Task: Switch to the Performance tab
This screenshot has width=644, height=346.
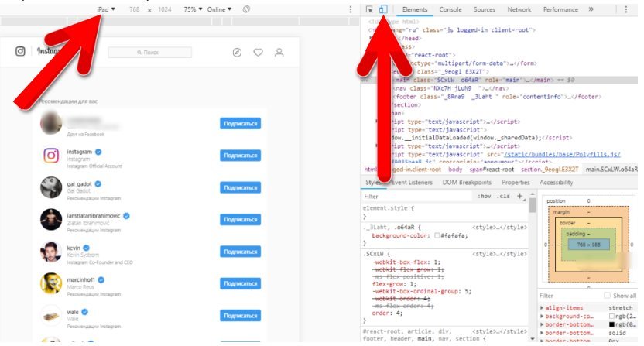Action: click(x=560, y=9)
